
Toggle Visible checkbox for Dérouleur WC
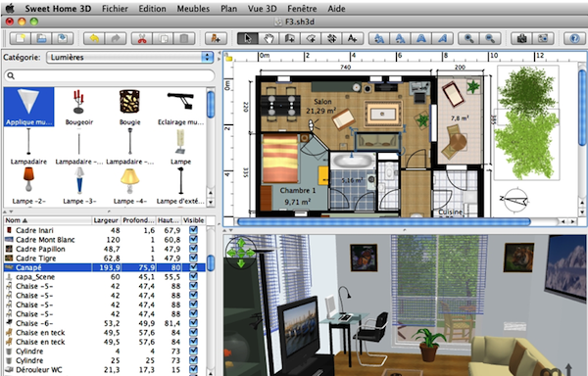pyautogui.click(x=193, y=369)
